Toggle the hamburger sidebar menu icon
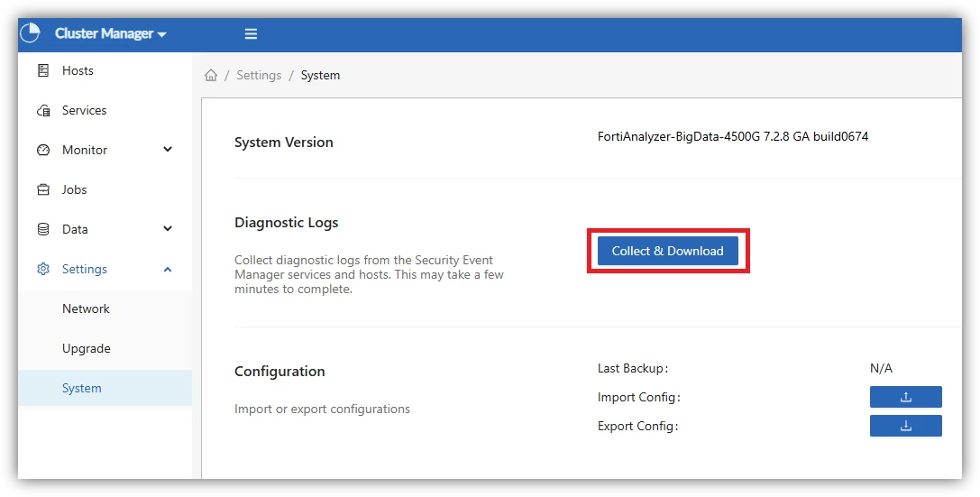980x497 pixels. tap(251, 33)
